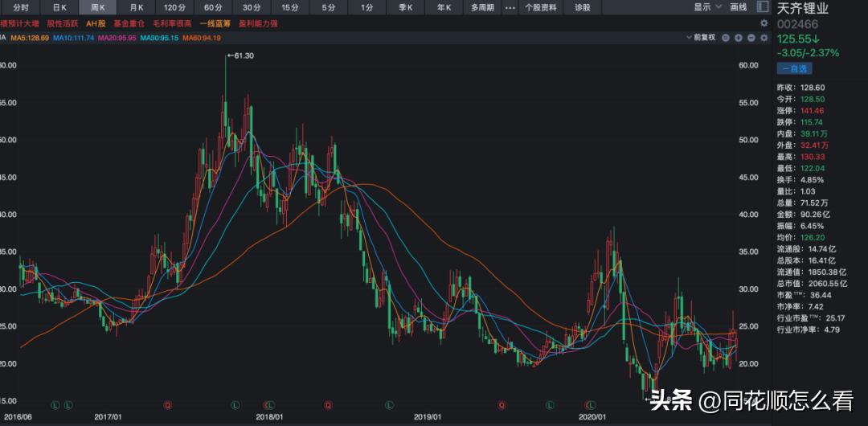Image resolution: width=868 pixels, height=426 pixels.
Task: Click the 绩预计大增 tag
Action: click(x=20, y=24)
